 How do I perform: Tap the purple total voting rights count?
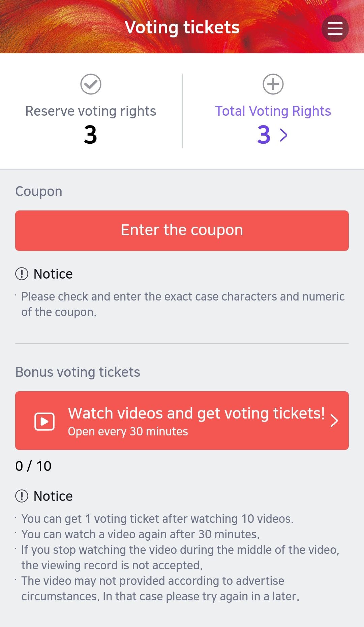(264, 135)
